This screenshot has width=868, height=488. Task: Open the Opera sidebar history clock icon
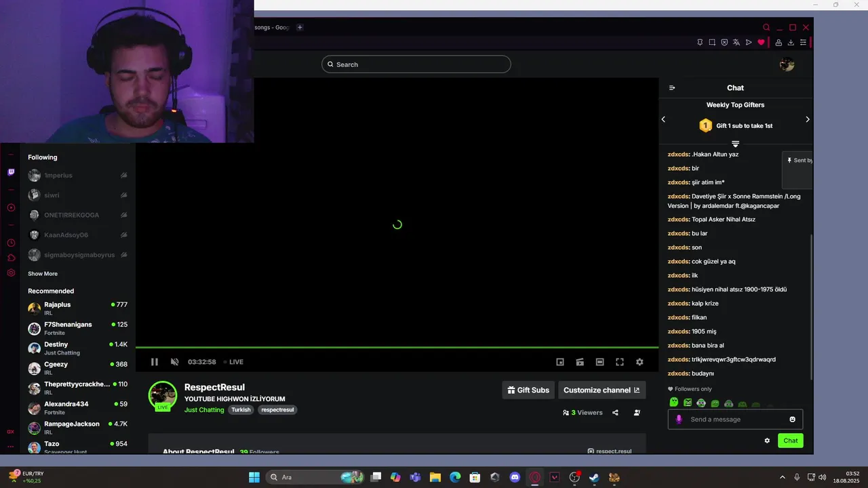pos(11,243)
